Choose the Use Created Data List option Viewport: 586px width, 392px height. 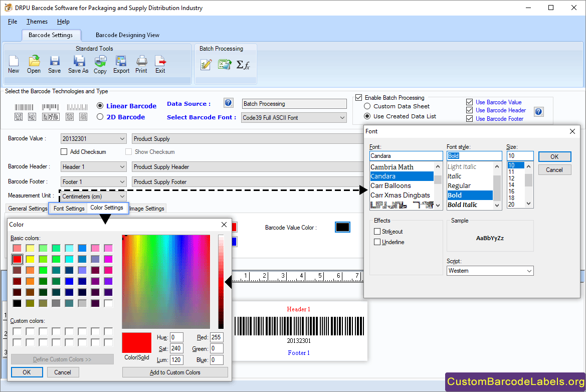367,116
